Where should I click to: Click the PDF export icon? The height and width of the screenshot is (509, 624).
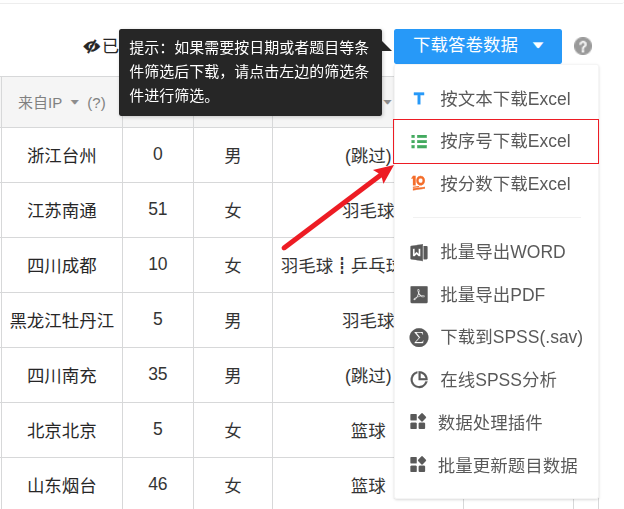click(x=419, y=295)
